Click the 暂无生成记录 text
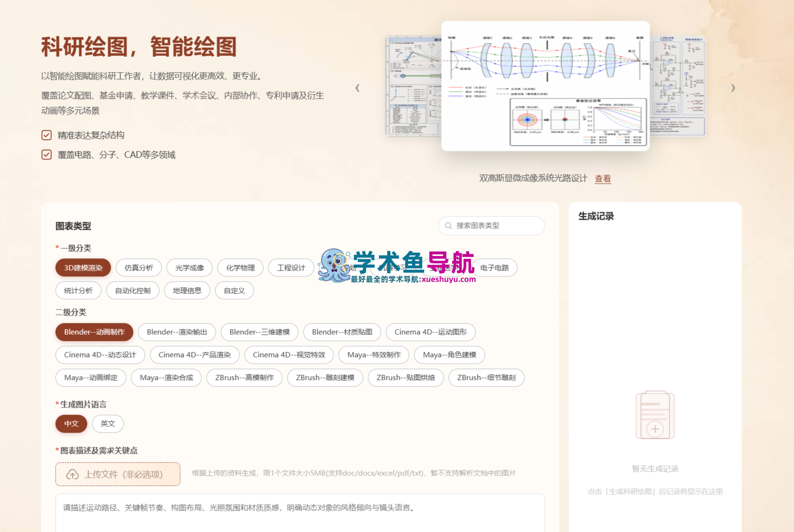 (655, 469)
